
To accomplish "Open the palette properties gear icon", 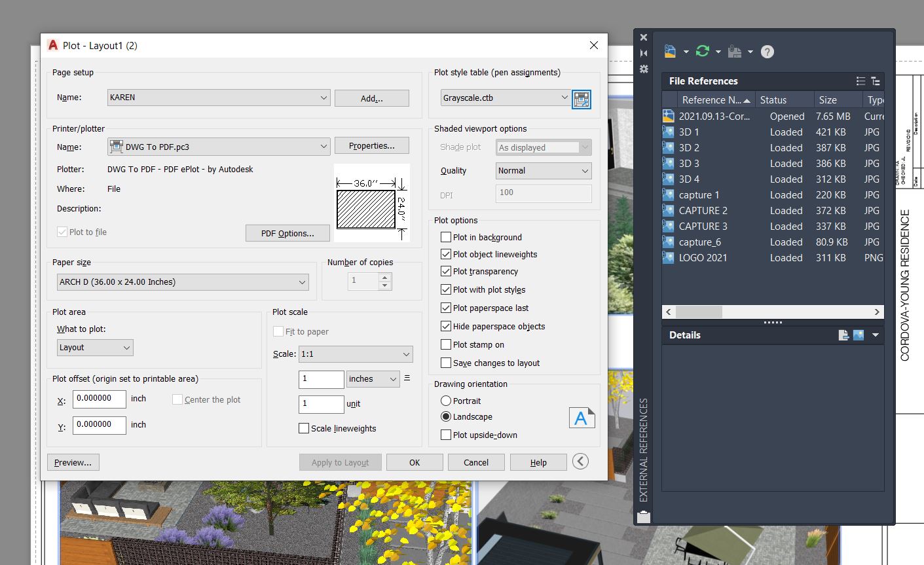I will coord(644,69).
